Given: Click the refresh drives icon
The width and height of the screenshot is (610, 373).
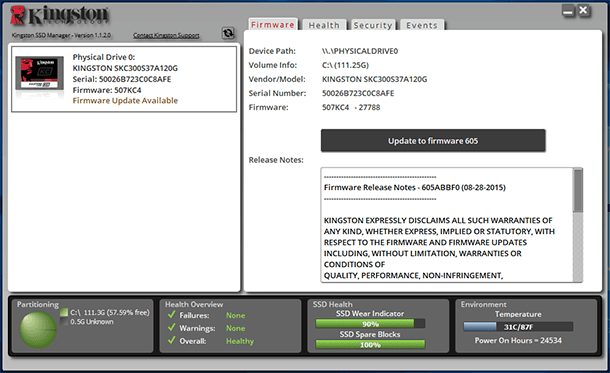Looking at the screenshot, I should 228,33.
